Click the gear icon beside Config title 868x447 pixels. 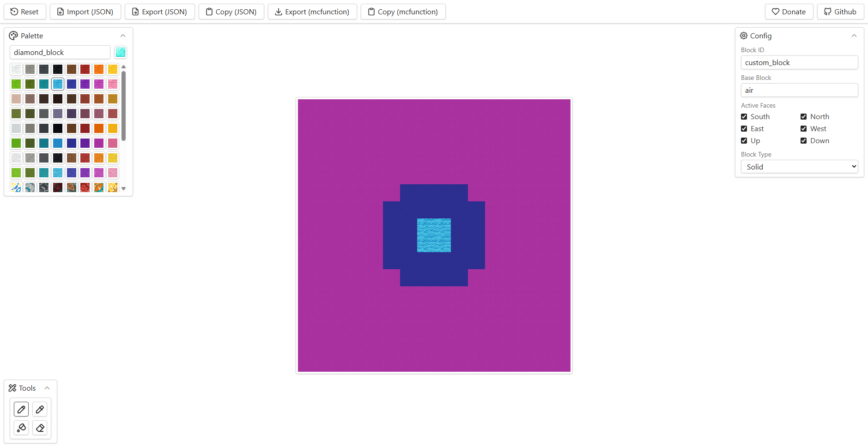click(744, 36)
